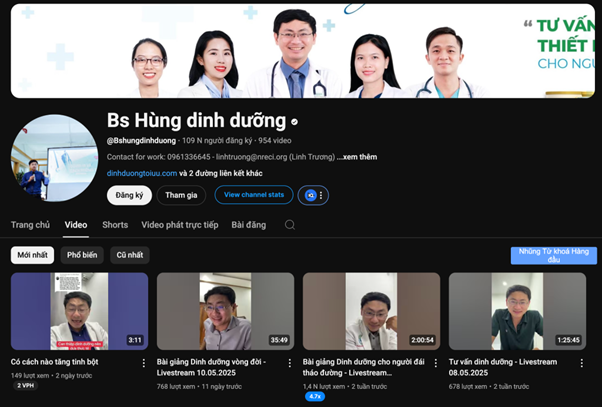Open title 'Tư vấn dinh dưỡng - Livestream 08.05.2025'
The height and width of the screenshot is (407, 602).
pos(503,367)
